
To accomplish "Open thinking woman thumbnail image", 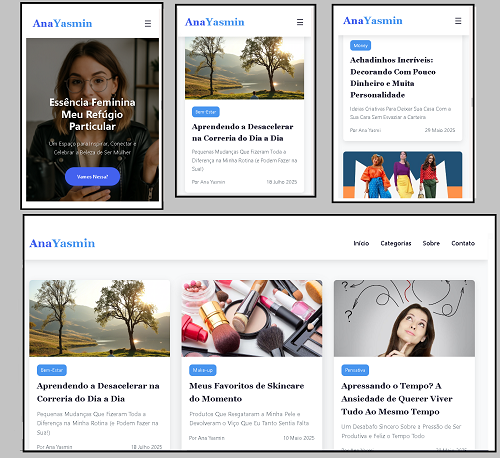I will [x=404, y=318].
